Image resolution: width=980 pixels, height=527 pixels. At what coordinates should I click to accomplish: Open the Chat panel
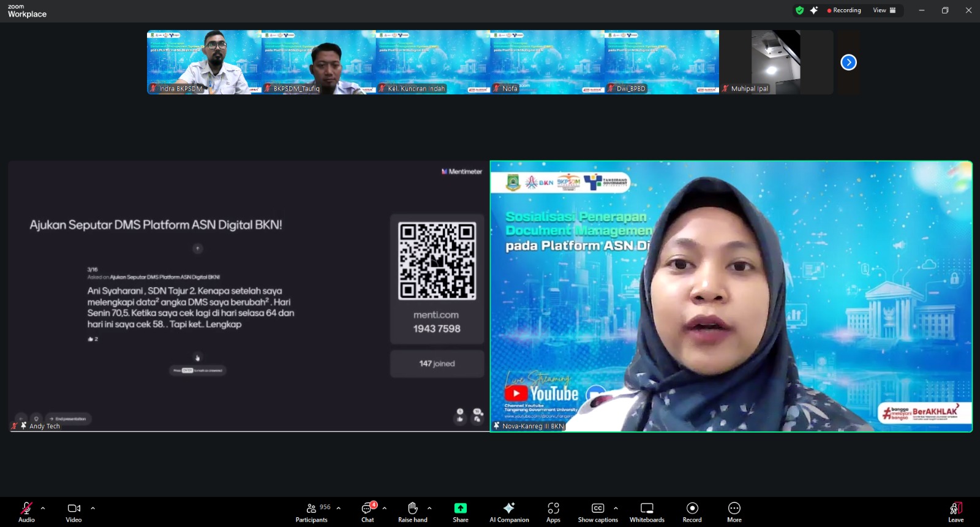[367, 512]
